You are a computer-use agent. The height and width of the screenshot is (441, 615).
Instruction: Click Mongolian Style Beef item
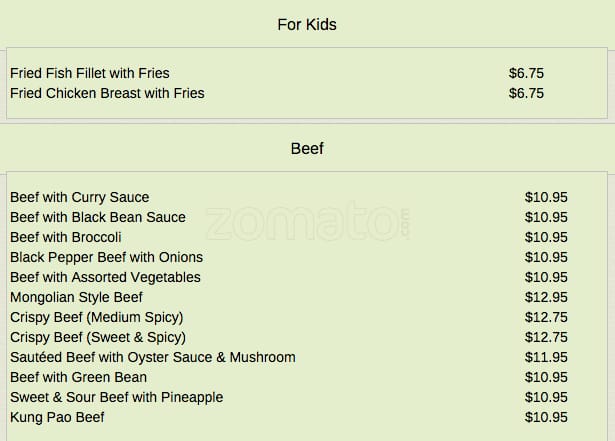[x=76, y=297]
